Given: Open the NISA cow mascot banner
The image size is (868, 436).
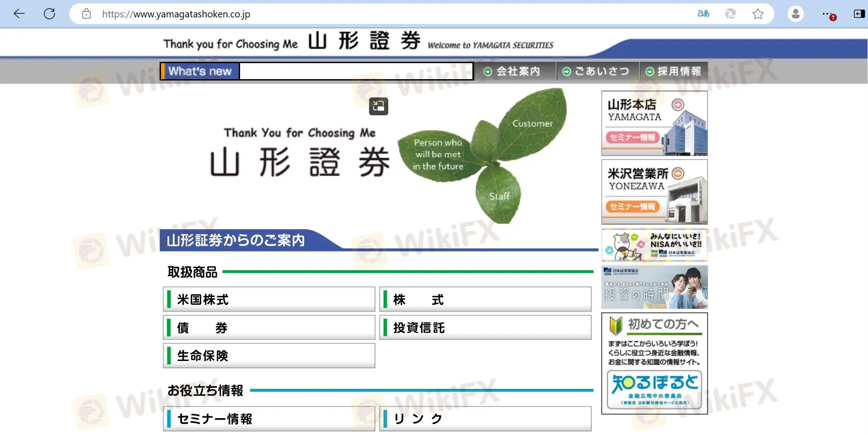Looking at the screenshot, I should coord(654,245).
